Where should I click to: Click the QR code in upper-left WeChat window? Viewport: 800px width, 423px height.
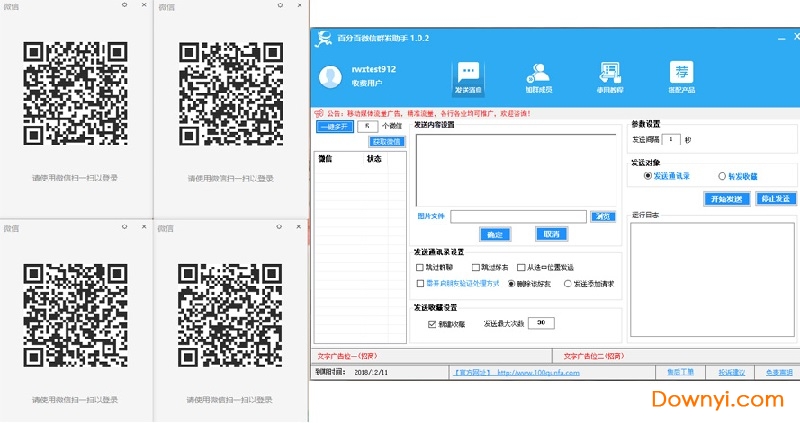coord(75,94)
